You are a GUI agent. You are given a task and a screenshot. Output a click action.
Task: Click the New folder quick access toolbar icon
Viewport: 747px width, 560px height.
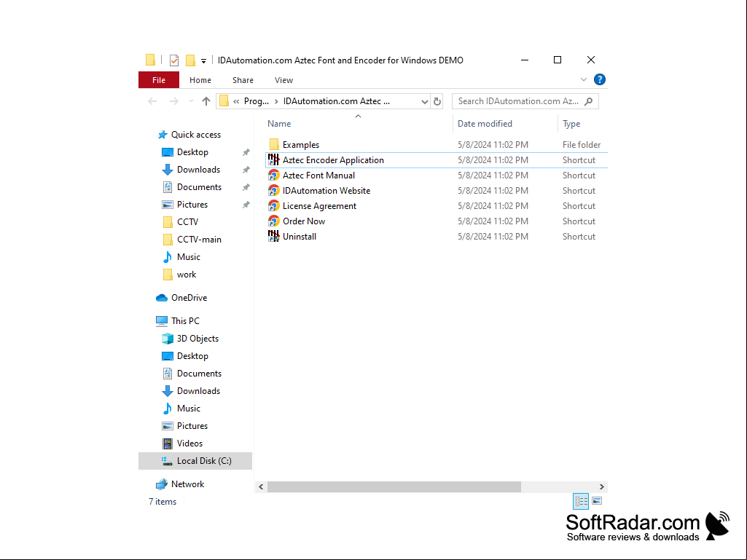190,60
